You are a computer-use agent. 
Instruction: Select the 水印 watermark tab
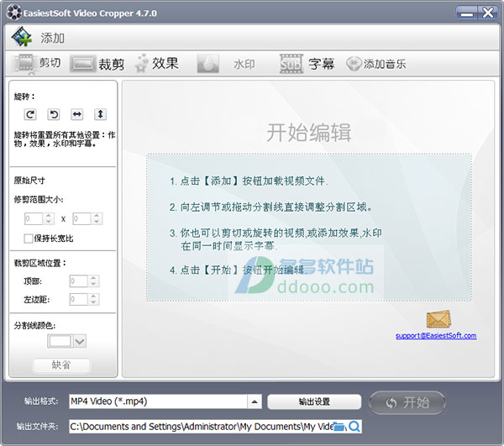pos(226,64)
